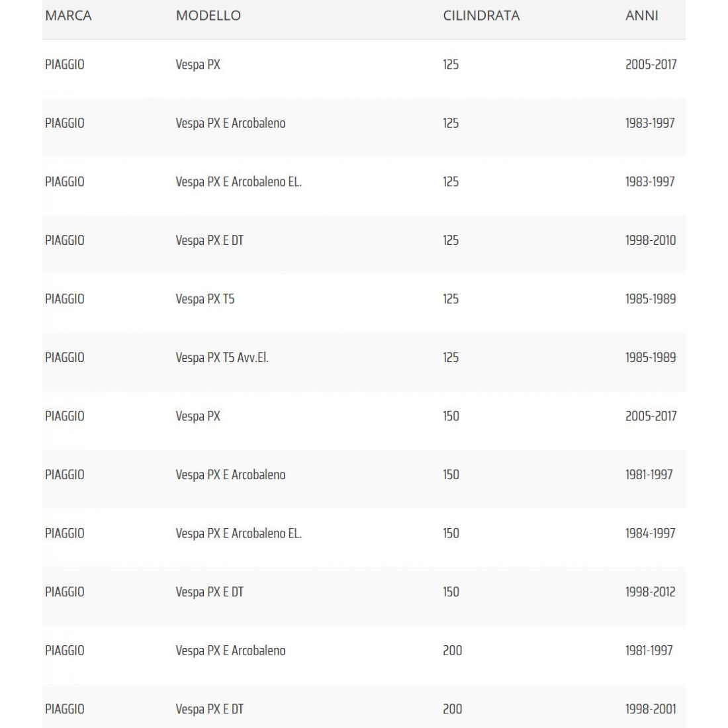Click the 150 displacement in the 1984-1997 row
The height and width of the screenshot is (728, 728).
(x=451, y=533)
